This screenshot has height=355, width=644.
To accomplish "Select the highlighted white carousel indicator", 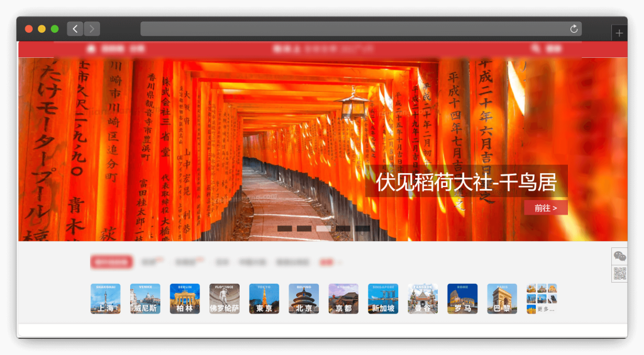I will [323, 228].
